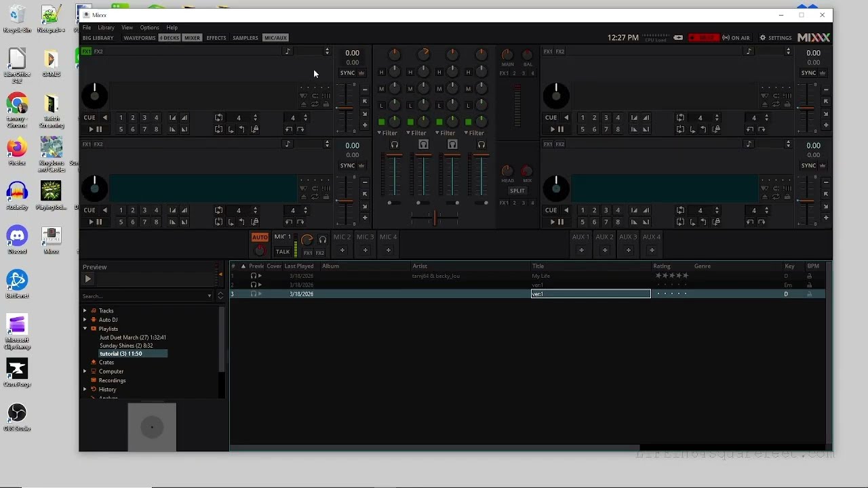
Task: Click sync leader crown icon in top-left deck
Action: [361, 73]
